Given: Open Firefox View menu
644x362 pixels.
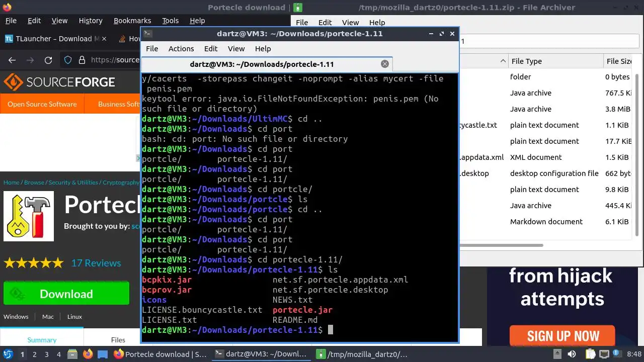Looking at the screenshot, I should click(59, 21).
